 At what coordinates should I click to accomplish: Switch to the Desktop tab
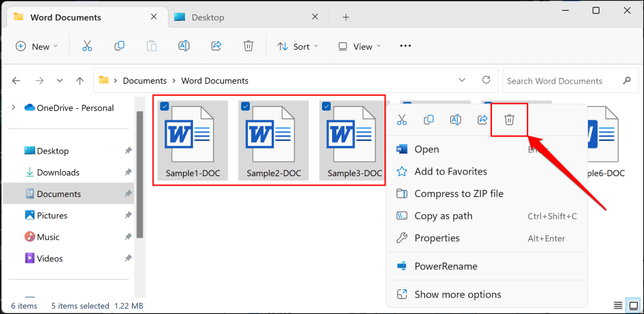click(208, 18)
